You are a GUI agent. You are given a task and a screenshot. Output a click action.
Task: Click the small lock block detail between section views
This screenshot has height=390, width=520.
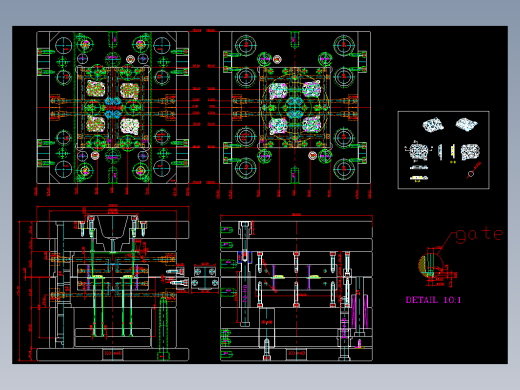click(x=205, y=278)
